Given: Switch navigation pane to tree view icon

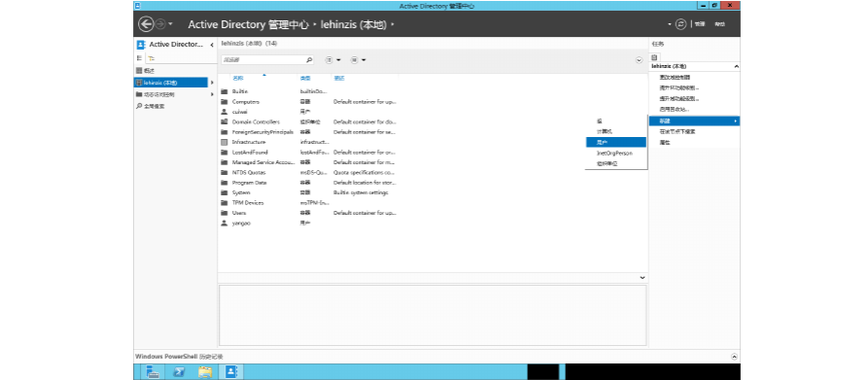Looking at the screenshot, I should click(x=151, y=58).
